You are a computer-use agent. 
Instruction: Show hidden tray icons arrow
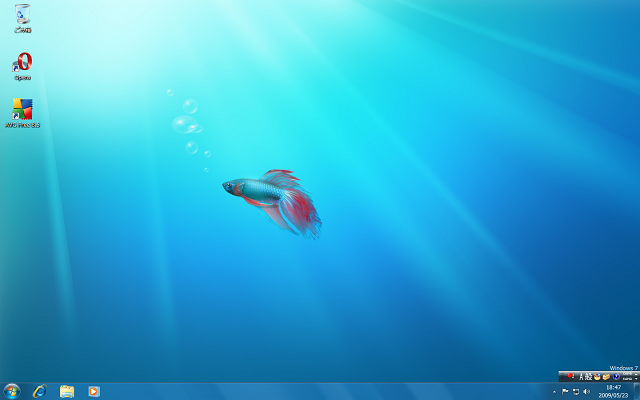[554, 392]
